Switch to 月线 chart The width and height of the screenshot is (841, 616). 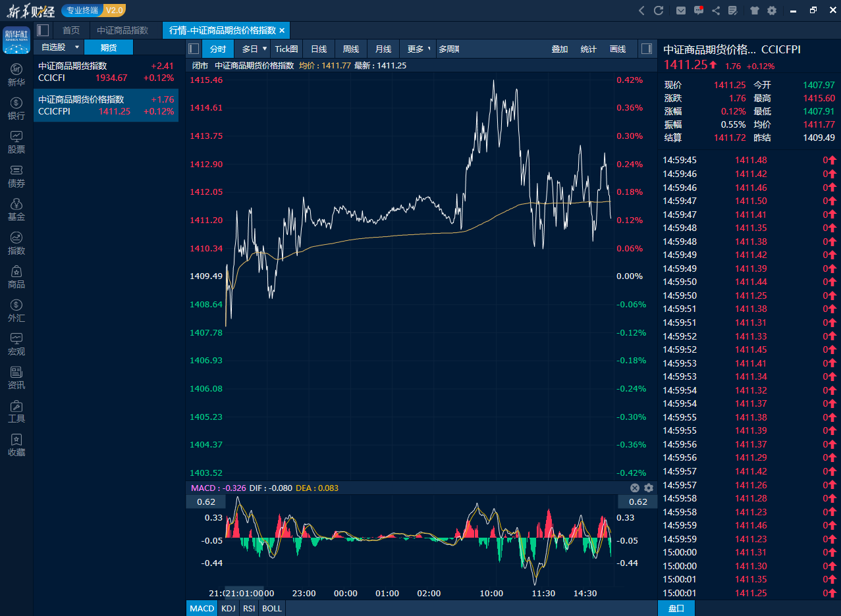(383, 49)
